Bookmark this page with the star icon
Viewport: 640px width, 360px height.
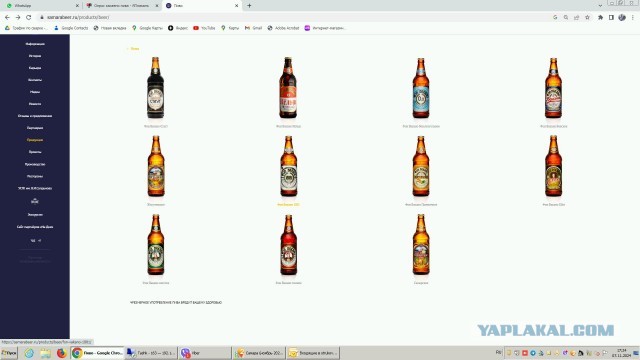[x=587, y=17]
